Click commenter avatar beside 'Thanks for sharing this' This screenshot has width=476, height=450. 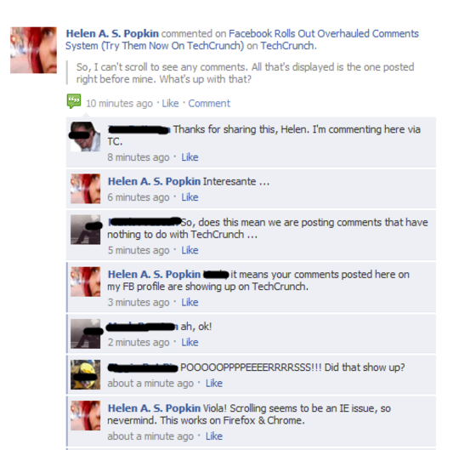tap(85, 137)
